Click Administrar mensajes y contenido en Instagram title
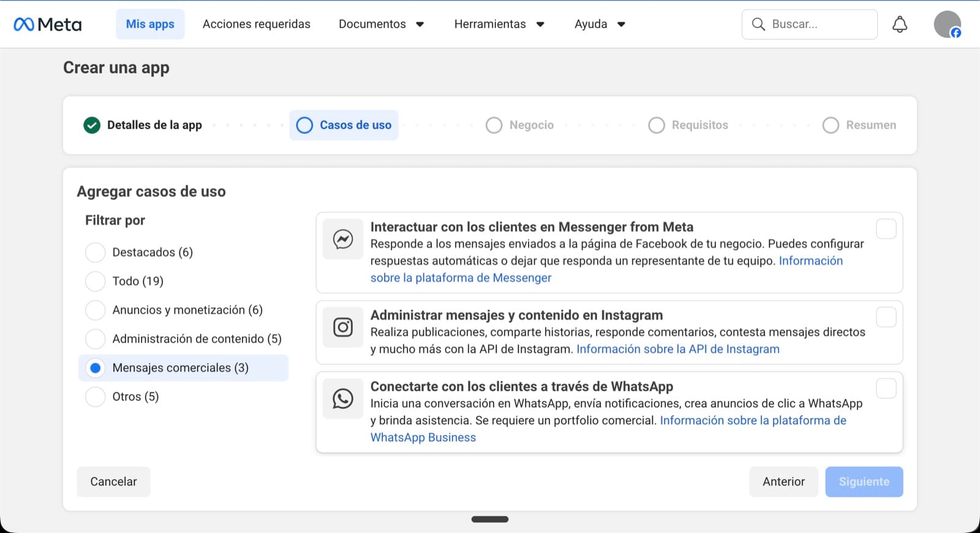 click(516, 315)
